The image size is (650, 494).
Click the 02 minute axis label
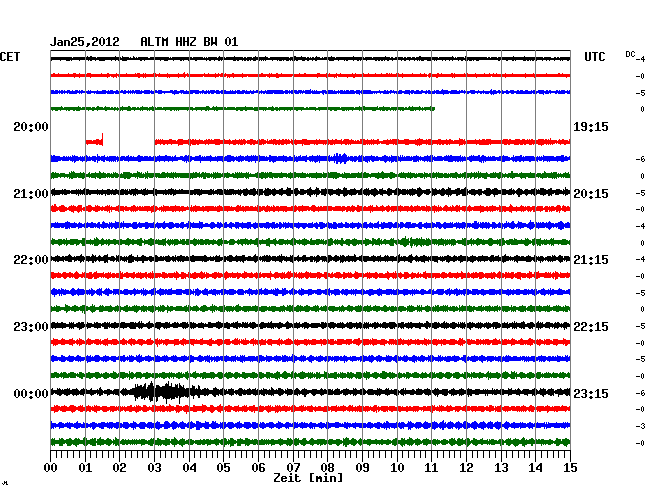[119, 468]
